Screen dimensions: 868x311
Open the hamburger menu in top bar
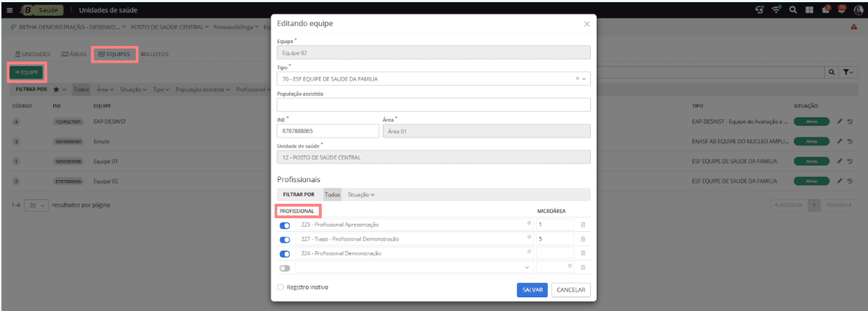coord(9,10)
